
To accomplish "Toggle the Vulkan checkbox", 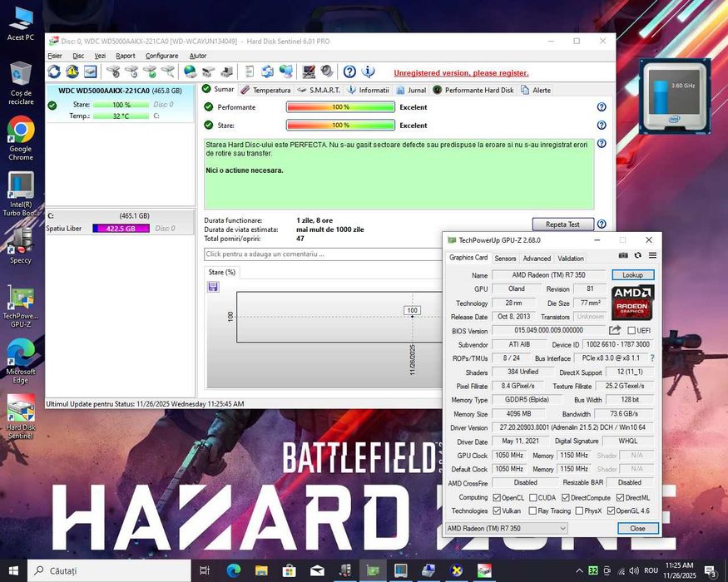I will (497, 510).
